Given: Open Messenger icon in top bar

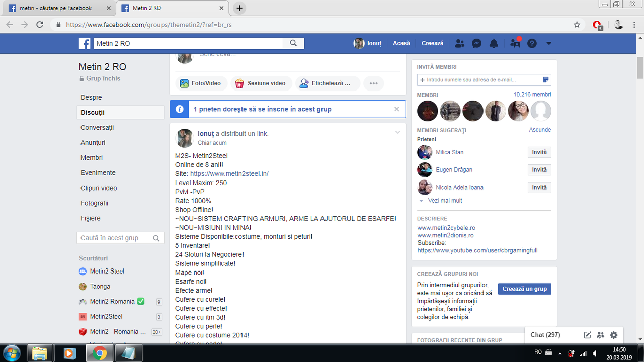Looking at the screenshot, I should [x=477, y=43].
